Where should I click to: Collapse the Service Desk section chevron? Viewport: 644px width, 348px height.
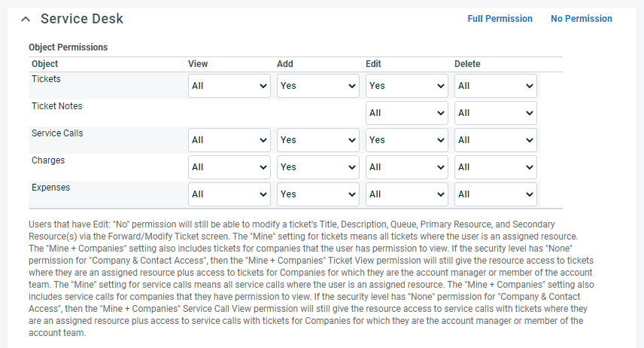tap(26, 19)
